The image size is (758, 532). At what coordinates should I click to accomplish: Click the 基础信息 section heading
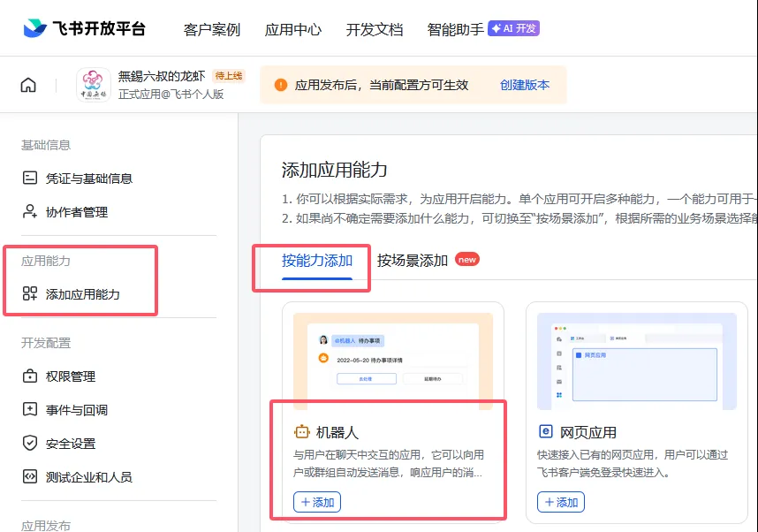[46, 145]
